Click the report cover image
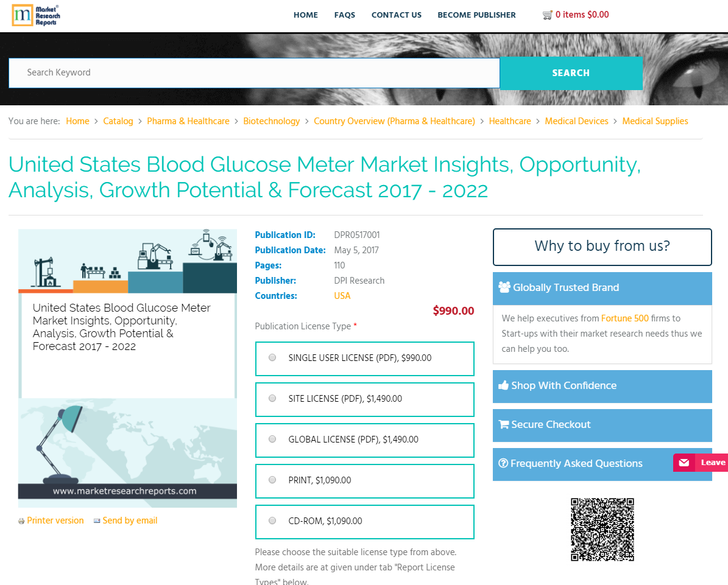This screenshot has width=728, height=585. pos(128,368)
